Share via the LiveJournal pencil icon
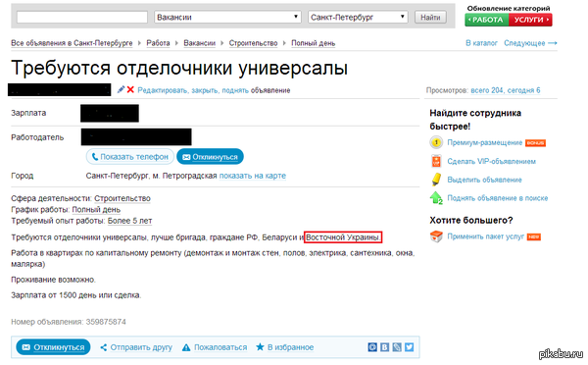Viewport: 588px width, 365px height. coord(397,347)
